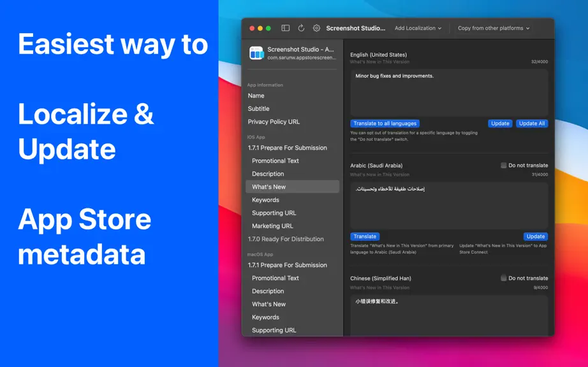This screenshot has width=588, height=367.
Task: Click the Update All button
Action: [532, 124]
